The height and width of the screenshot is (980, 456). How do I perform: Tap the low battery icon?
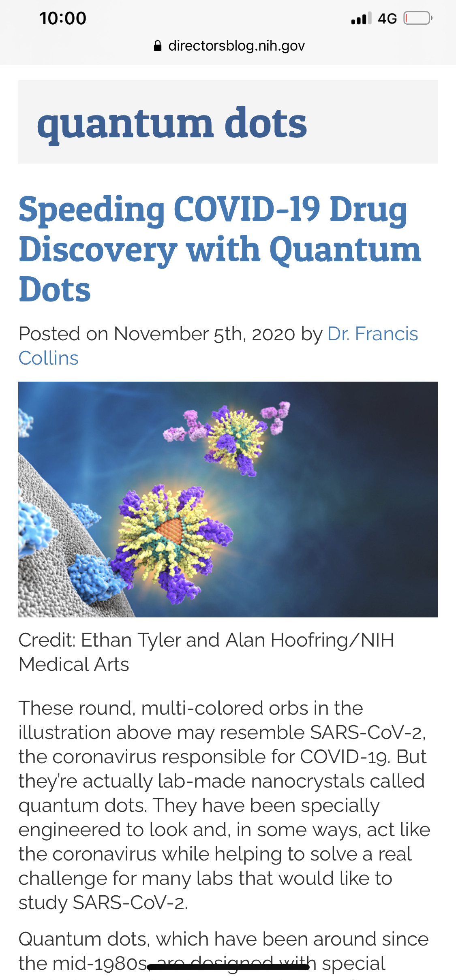[x=417, y=18]
